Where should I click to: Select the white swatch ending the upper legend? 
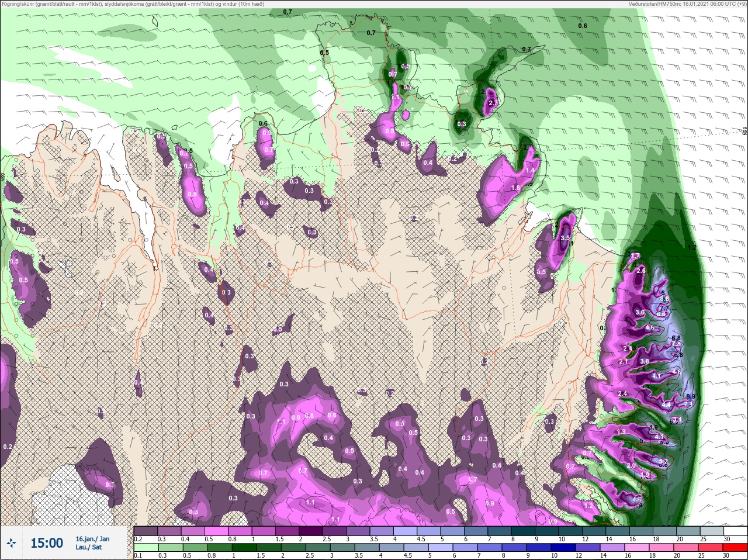(735, 531)
